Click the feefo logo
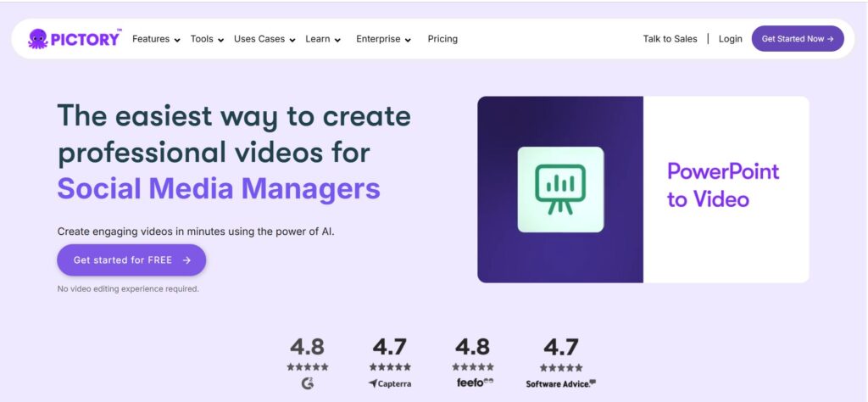 tap(475, 382)
